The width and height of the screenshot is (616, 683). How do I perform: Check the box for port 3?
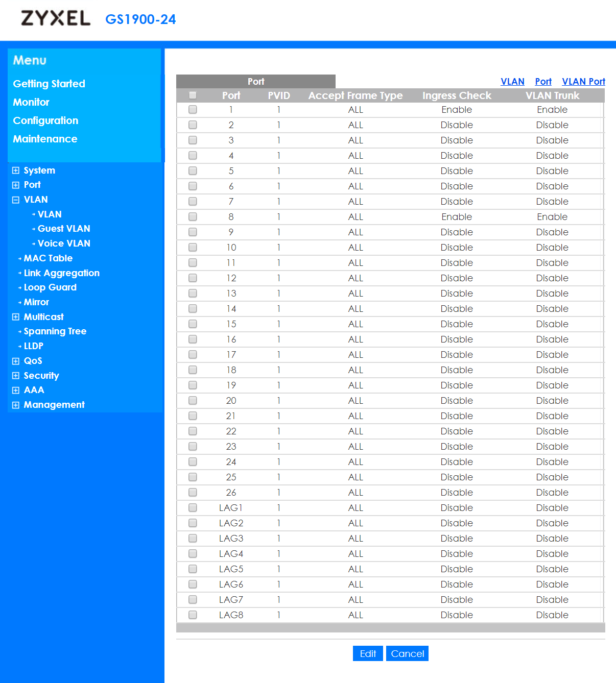[193, 140]
